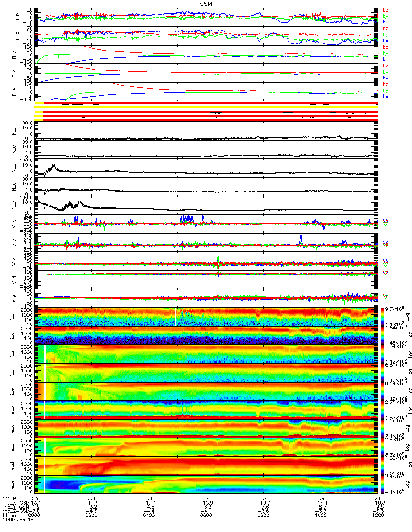
Task: Select the B_b panel axis label
Action: point(18,17)
